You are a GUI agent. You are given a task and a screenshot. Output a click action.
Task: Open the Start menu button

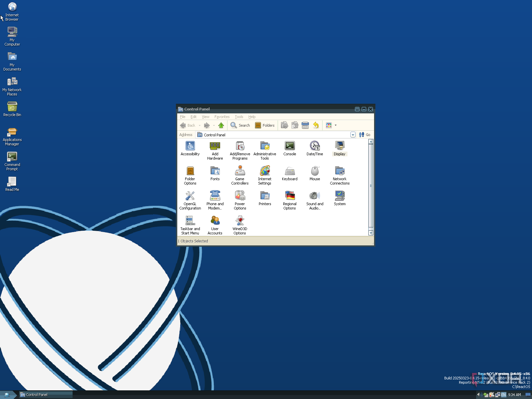click(x=8, y=395)
